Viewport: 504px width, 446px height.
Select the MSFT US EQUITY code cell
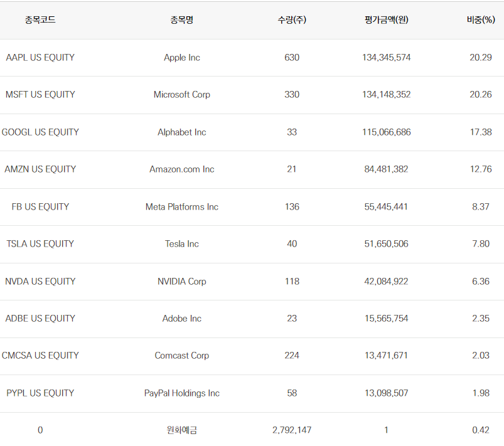(40, 95)
